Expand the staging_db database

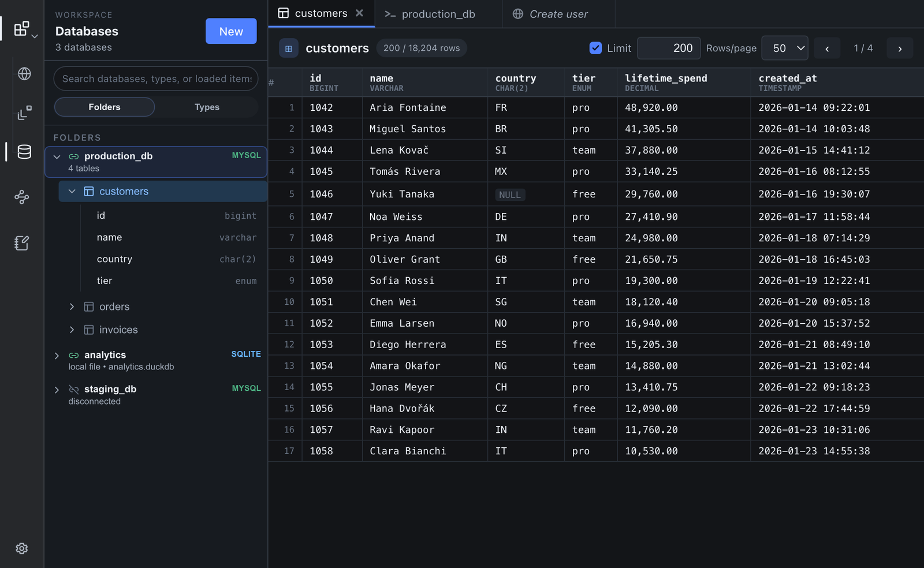(x=57, y=390)
